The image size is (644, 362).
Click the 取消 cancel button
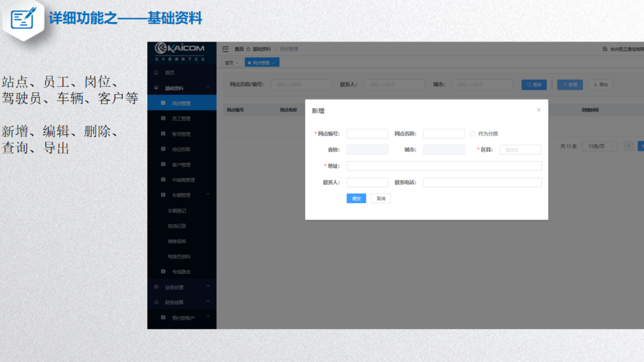(381, 199)
